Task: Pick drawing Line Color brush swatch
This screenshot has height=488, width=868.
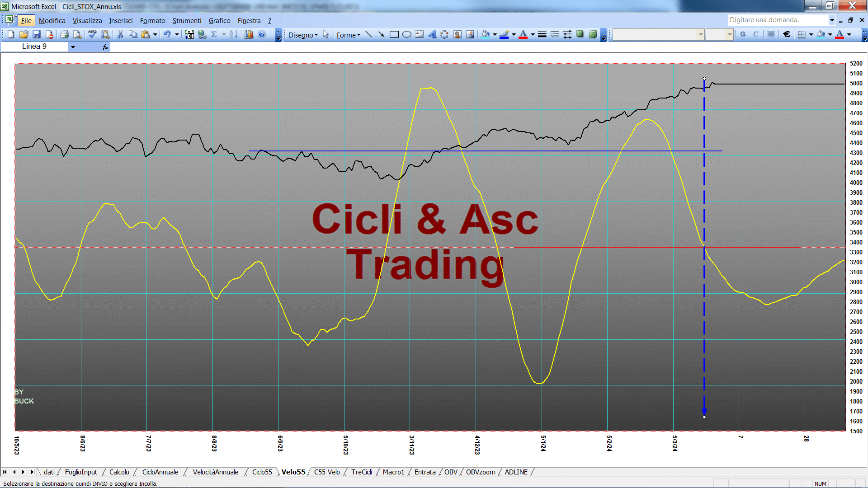Action: 504,34
